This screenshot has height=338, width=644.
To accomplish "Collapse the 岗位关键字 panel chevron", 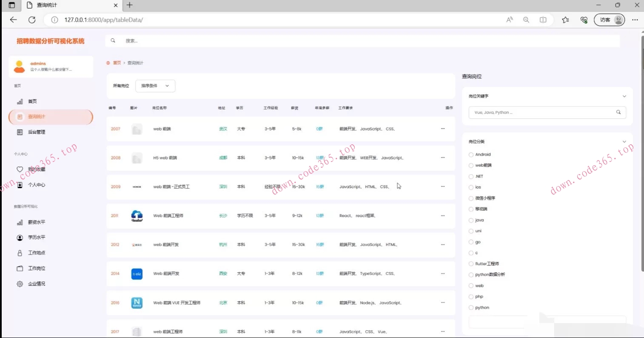I will (624, 96).
